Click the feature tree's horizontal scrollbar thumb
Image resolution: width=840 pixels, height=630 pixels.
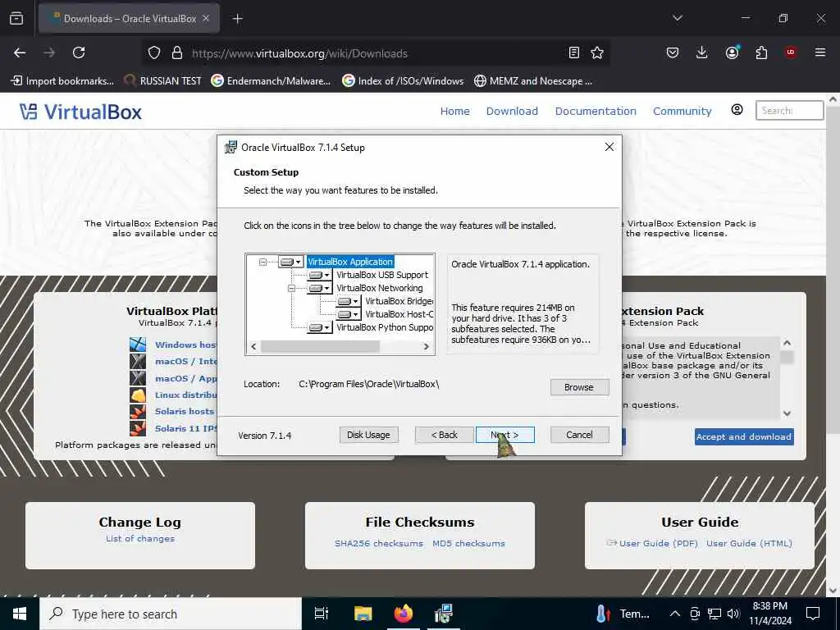(321, 347)
